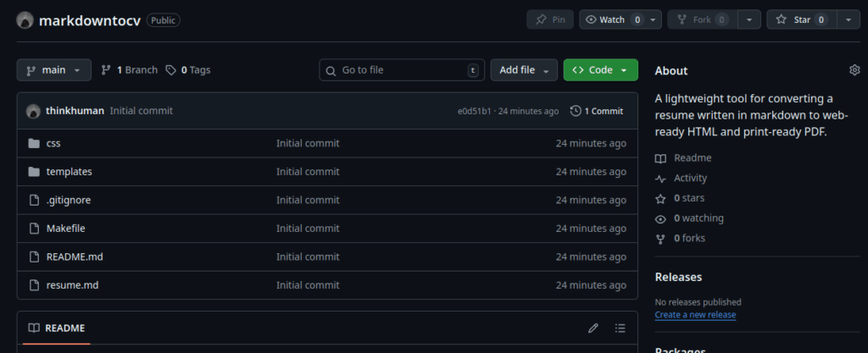Click the folder icon for css
Viewport: 868px width, 353px height.
[34, 144]
